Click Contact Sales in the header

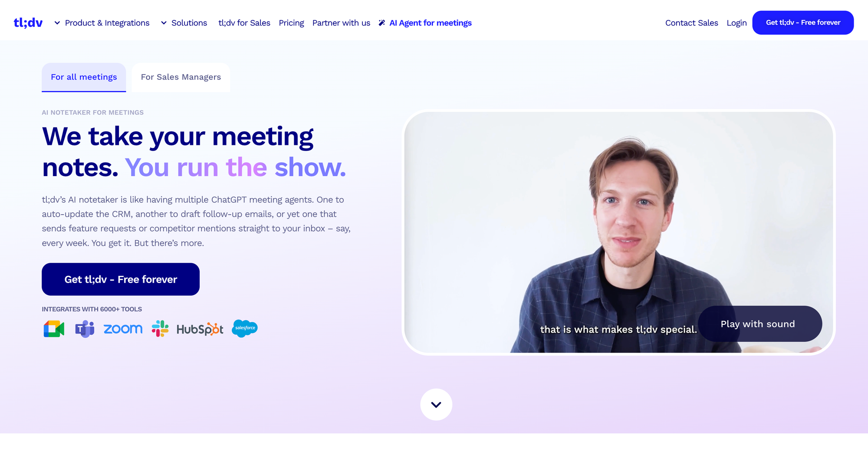[x=691, y=23]
